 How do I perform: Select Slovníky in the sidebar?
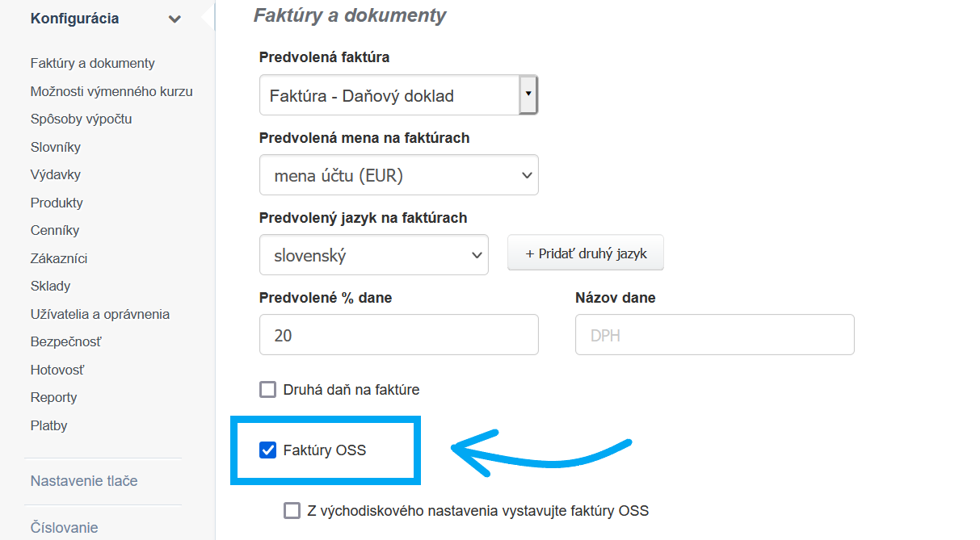coord(56,147)
